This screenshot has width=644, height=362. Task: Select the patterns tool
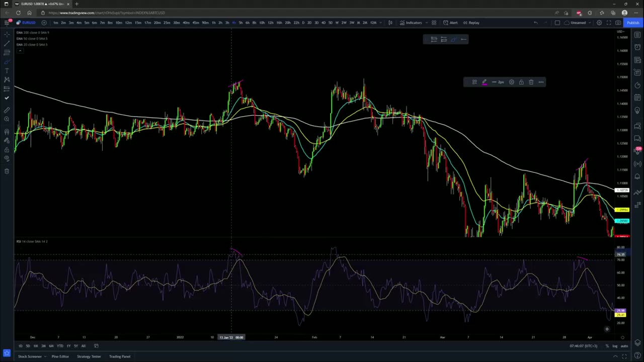point(7,79)
